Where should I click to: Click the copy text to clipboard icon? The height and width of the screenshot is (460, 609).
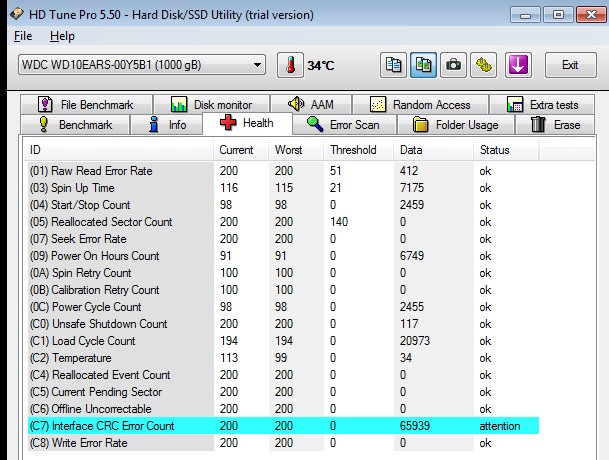pos(393,65)
